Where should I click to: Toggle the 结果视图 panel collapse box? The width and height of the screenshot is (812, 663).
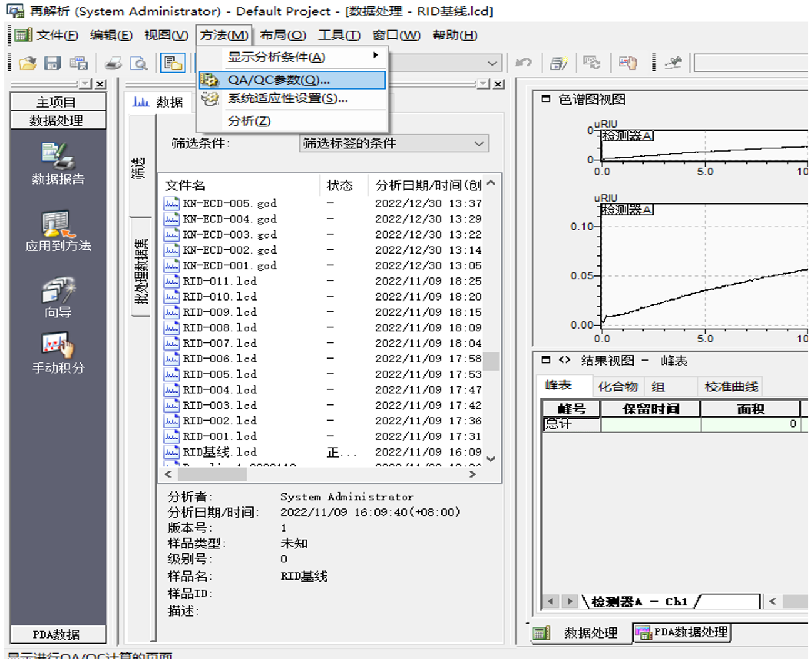click(546, 360)
